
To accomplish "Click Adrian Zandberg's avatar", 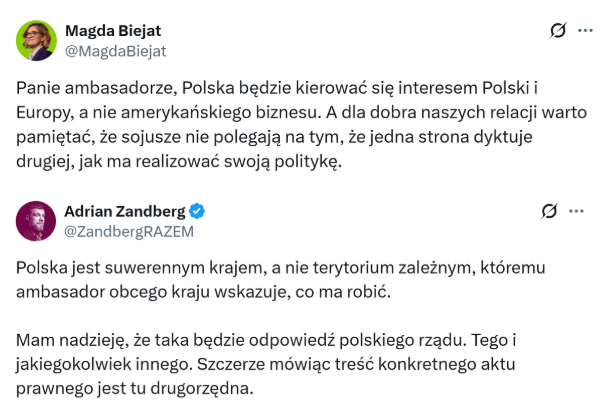I will pos(36,221).
